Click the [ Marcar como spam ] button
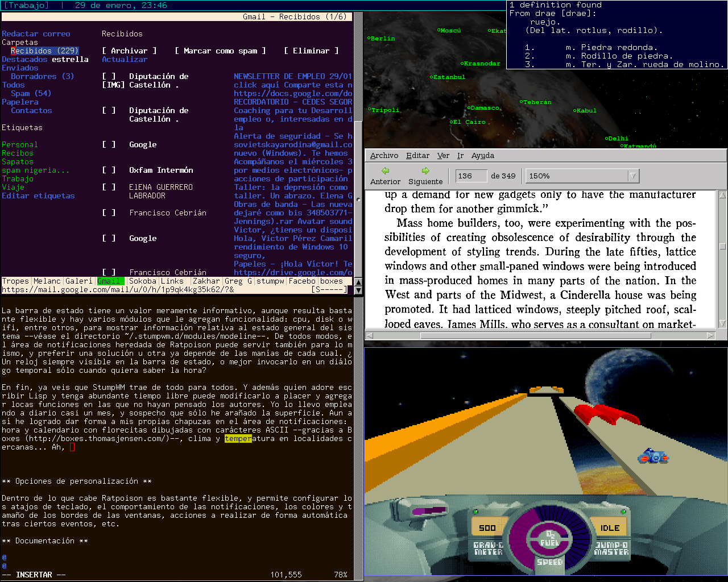 click(220, 51)
